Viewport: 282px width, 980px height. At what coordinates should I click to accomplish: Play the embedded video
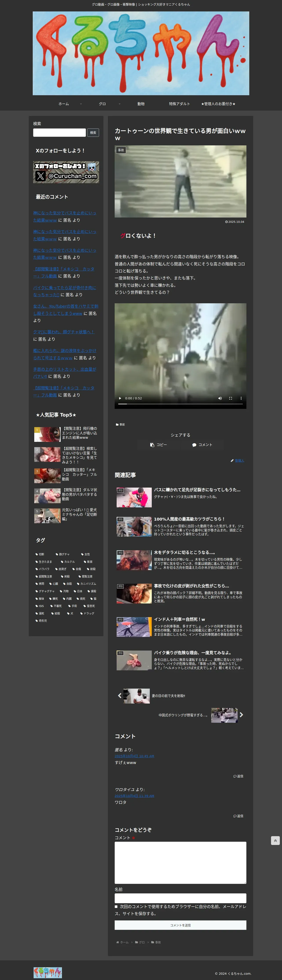(x=120, y=398)
